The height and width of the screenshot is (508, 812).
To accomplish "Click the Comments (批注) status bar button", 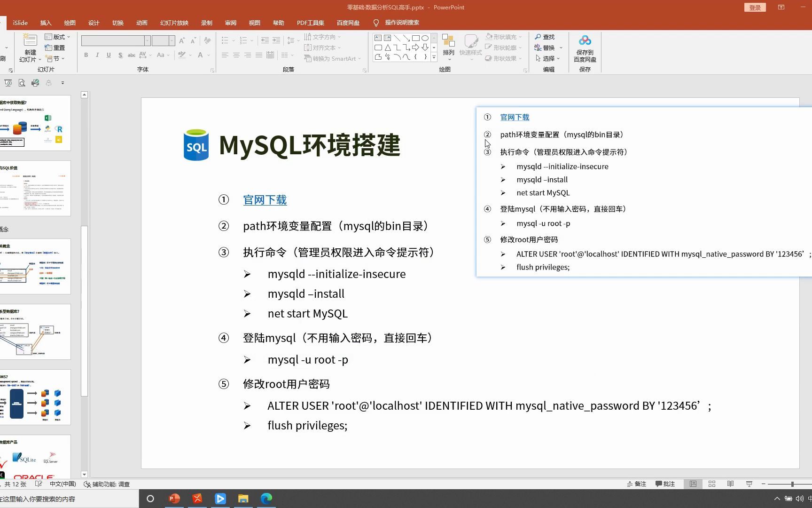I will coord(665,484).
